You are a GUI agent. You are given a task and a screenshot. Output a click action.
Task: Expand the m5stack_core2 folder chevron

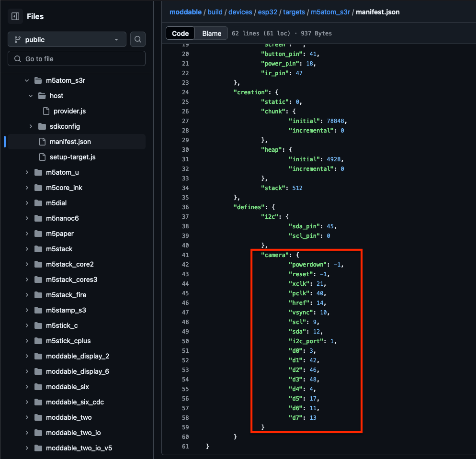27,264
